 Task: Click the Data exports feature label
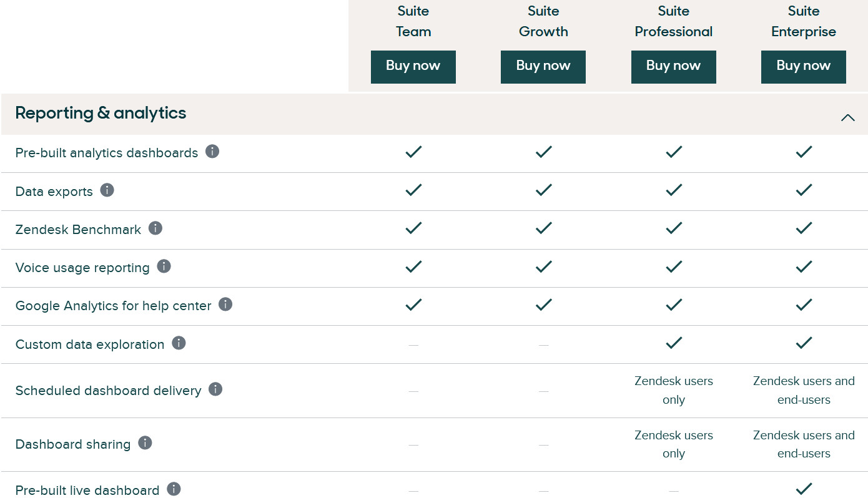click(x=54, y=192)
